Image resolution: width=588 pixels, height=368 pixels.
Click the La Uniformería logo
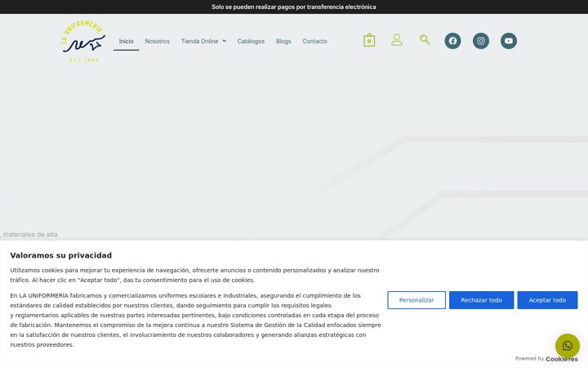[83, 42]
